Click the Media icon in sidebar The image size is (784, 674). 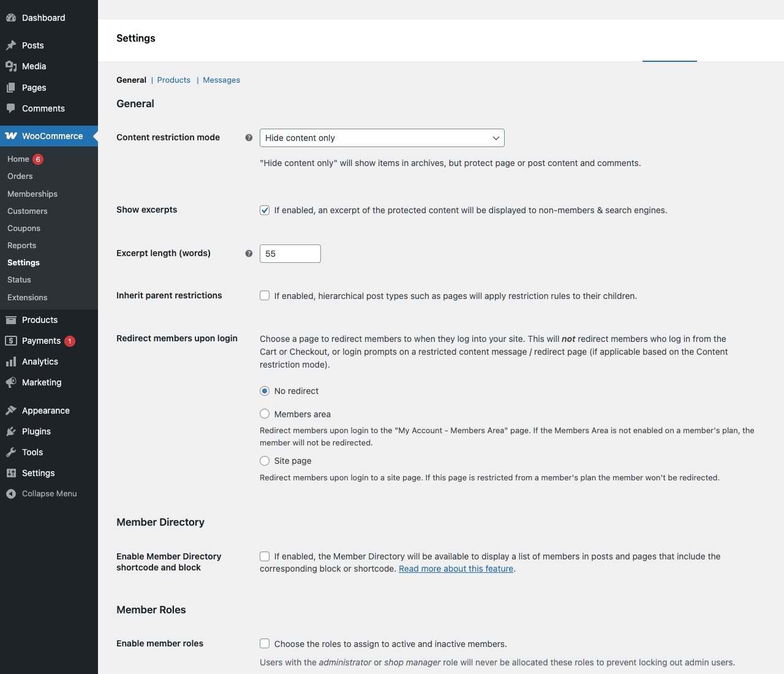[11, 66]
